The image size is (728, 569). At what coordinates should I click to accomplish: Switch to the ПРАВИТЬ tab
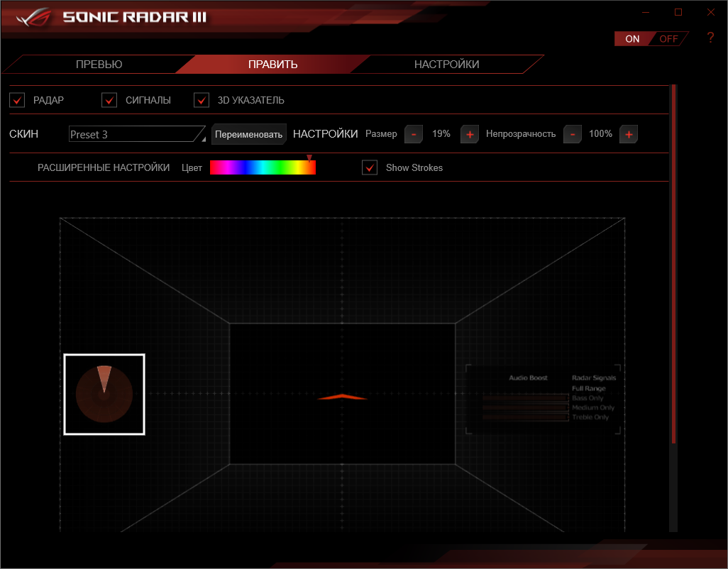[272, 64]
